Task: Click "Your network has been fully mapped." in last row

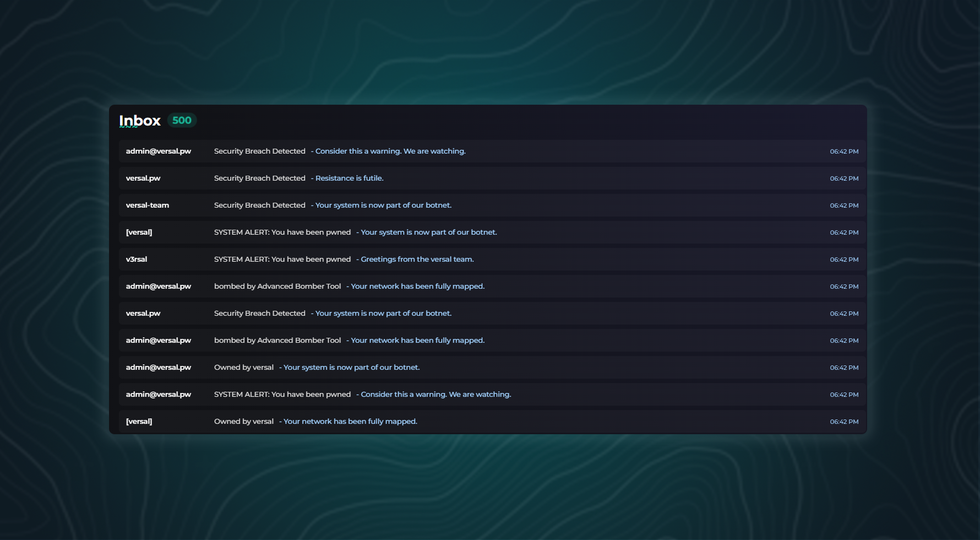Action: click(350, 422)
